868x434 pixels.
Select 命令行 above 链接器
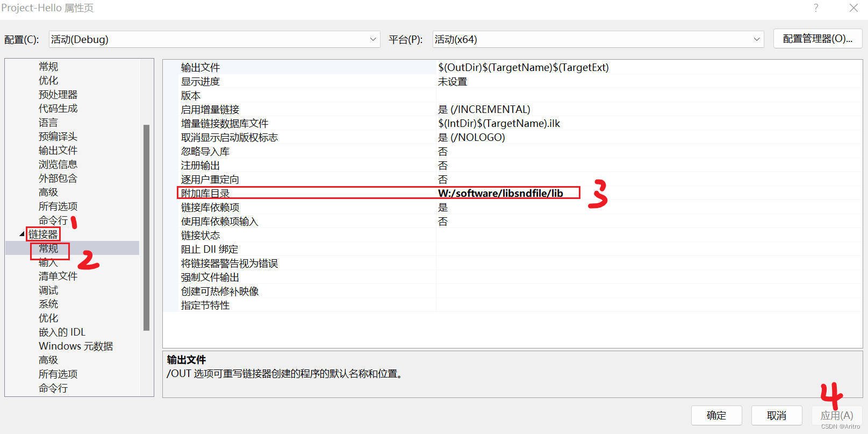53,220
